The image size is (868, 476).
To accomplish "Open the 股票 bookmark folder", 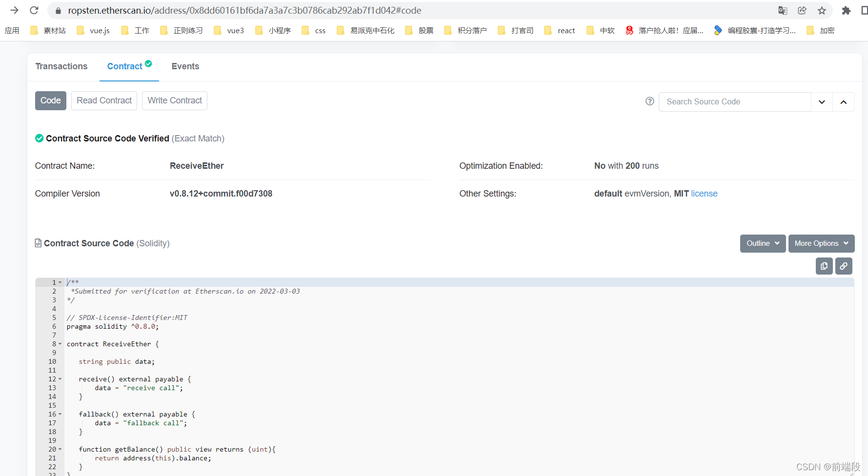I will click(x=419, y=30).
